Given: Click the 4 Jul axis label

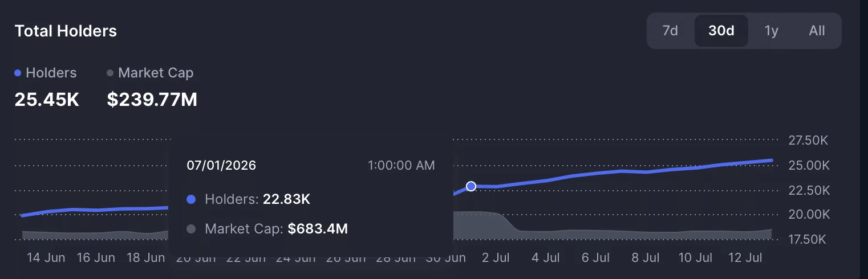Looking at the screenshot, I should [x=546, y=257].
